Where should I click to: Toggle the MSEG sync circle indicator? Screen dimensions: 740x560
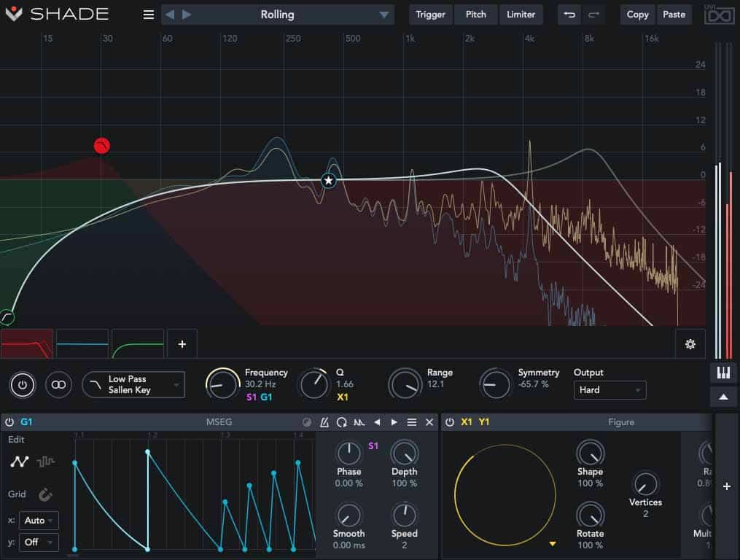point(307,422)
